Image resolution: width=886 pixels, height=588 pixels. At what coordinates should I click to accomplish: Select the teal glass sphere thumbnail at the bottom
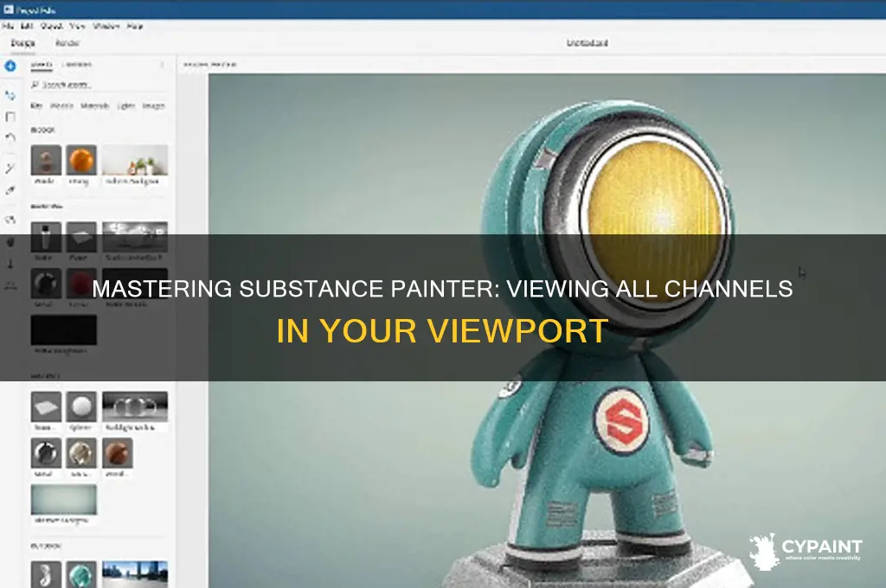80,574
